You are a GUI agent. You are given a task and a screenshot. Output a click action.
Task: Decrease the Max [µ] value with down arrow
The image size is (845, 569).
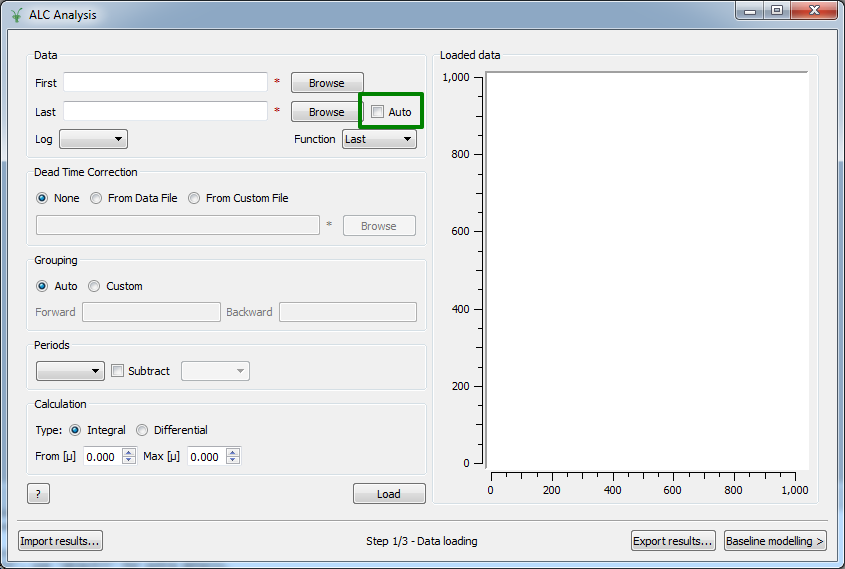(x=233, y=461)
